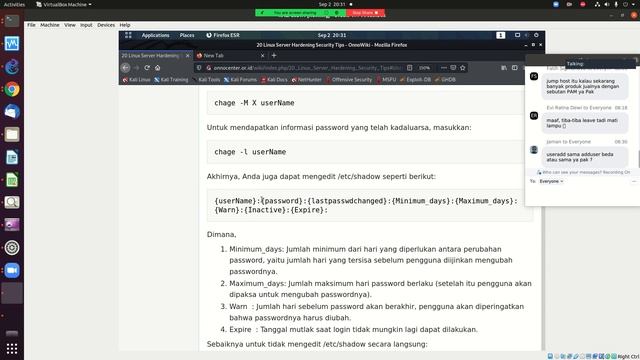The height and width of the screenshot is (360, 640).
Task: Open LibreOffice Calc from the dock
Action: [x=12, y=180]
